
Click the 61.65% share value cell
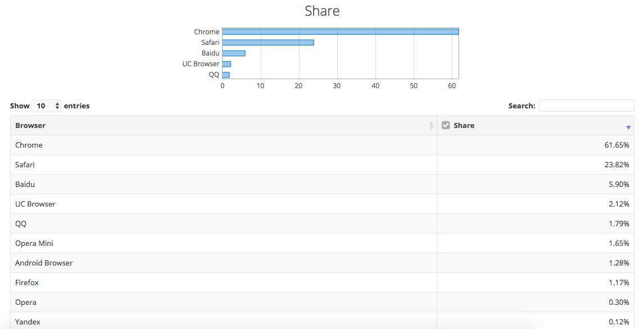point(535,145)
